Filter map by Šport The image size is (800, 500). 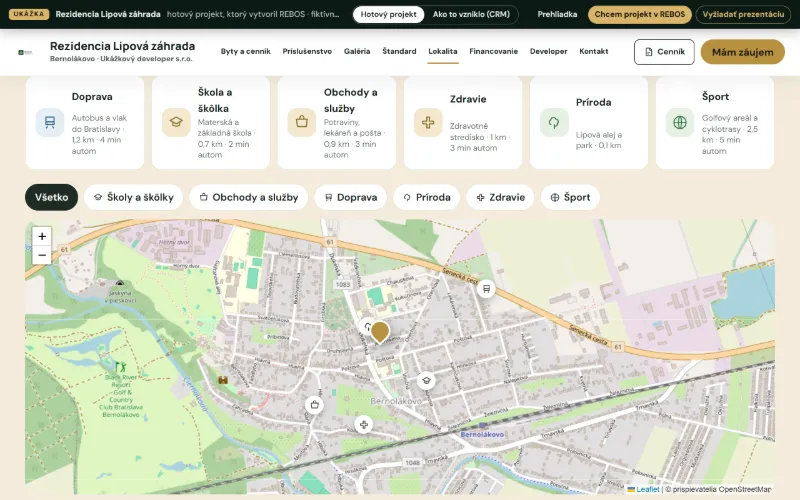coord(570,197)
